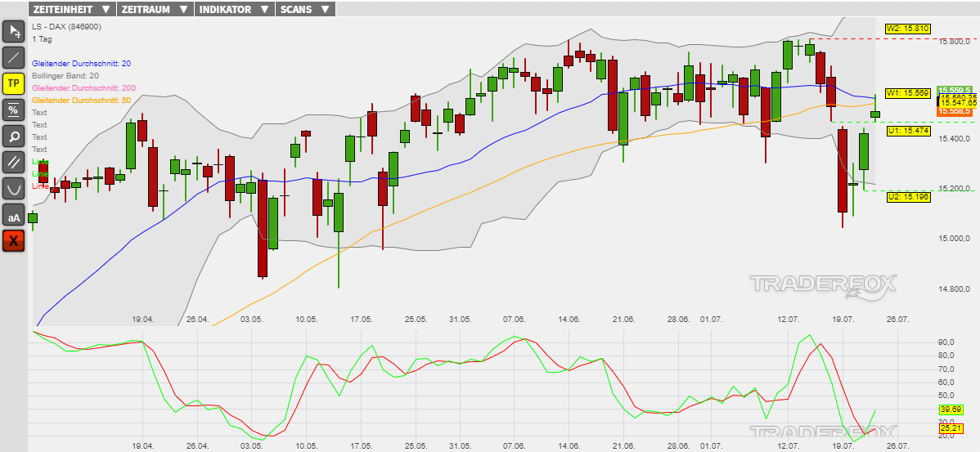Expand the ZEITRAUM dropdown
Screen dimensions: 980x452
[155, 10]
